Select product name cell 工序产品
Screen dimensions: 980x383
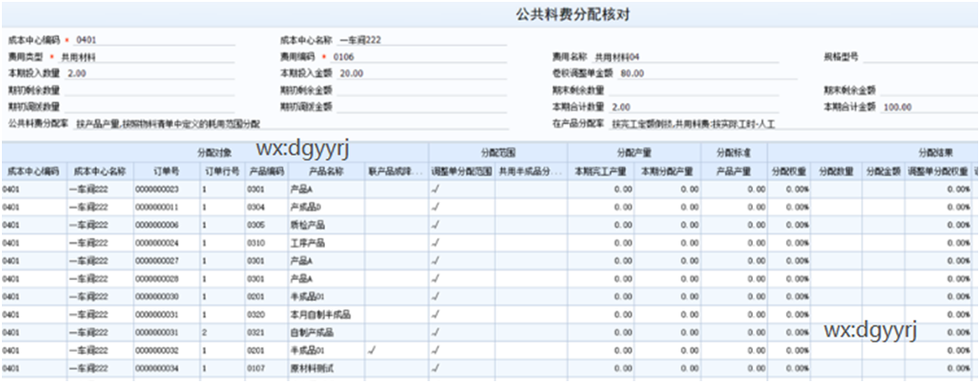(327, 242)
